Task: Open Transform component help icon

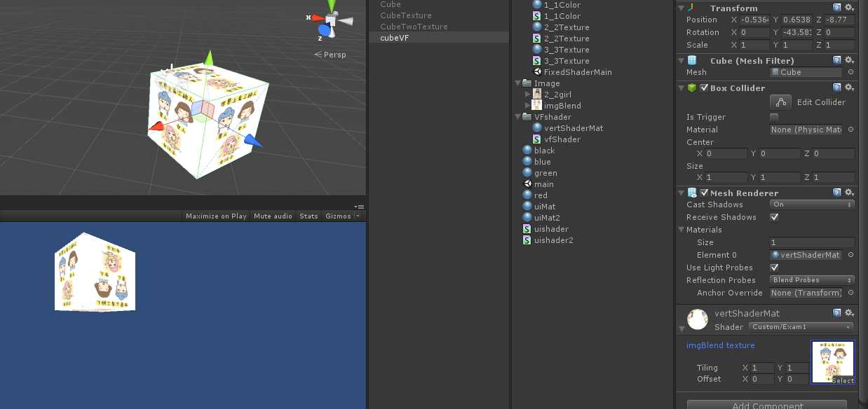Action: pyautogui.click(x=837, y=8)
